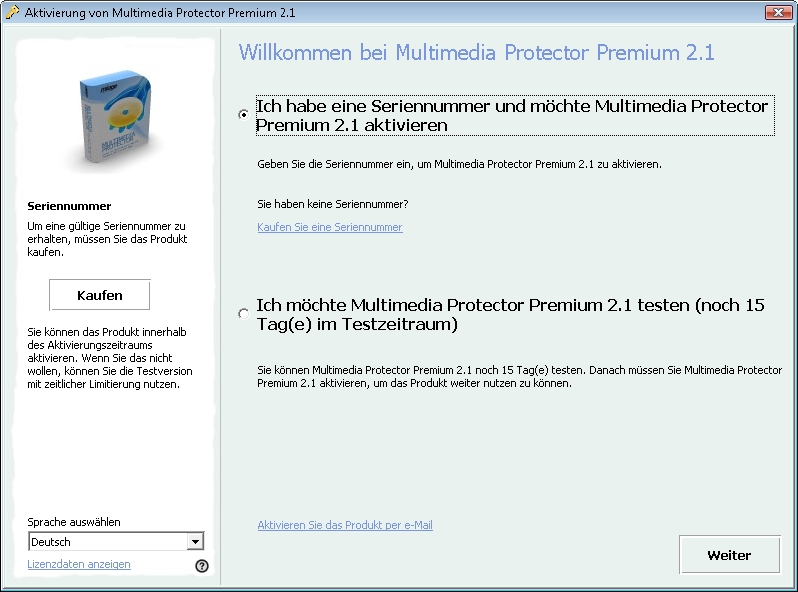Click the 'Sie haben keine Seriennummer?' text
Screen dimensions: 798x592
coord(333,204)
